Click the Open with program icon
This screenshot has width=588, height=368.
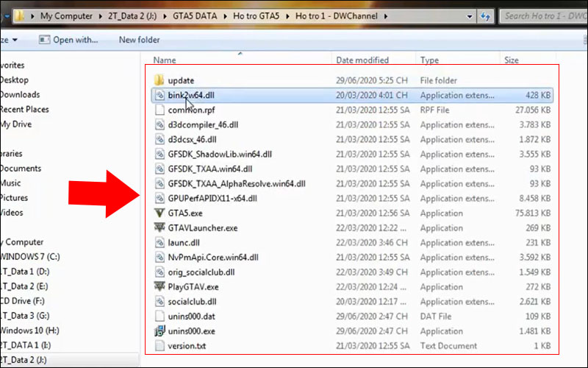(x=44, y=40)
